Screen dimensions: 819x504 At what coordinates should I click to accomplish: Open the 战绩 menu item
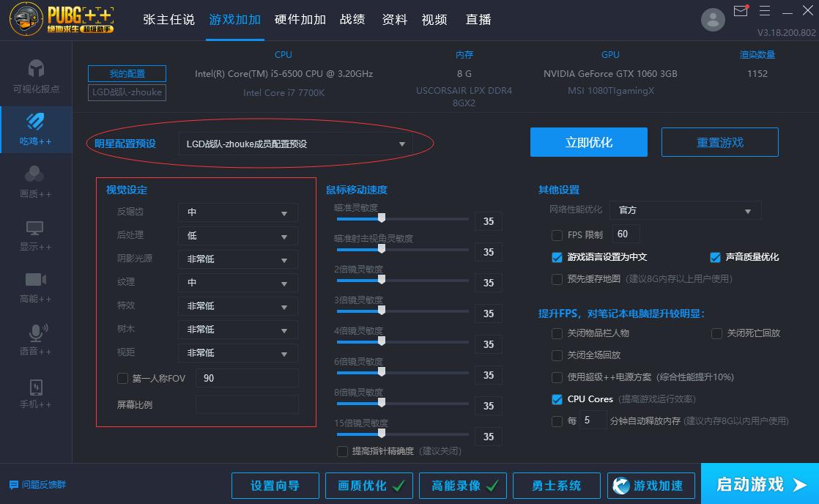pyautogui.click(x=352, y=20)
